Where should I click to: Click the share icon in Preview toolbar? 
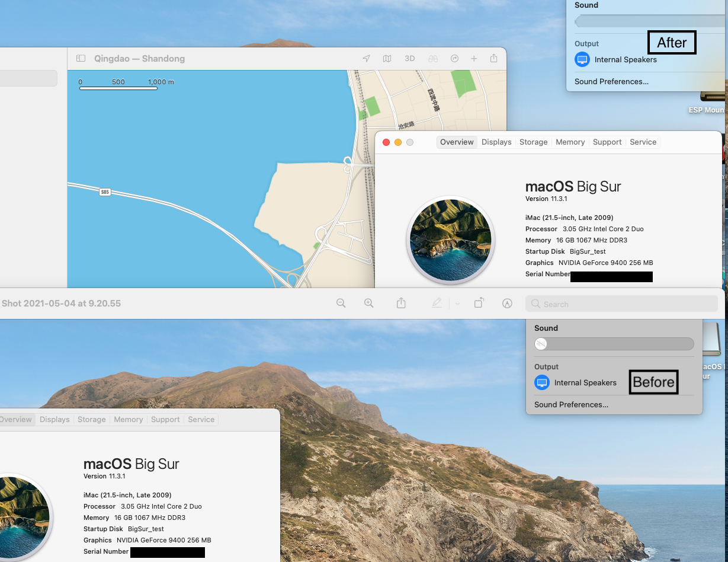(401, 303)
